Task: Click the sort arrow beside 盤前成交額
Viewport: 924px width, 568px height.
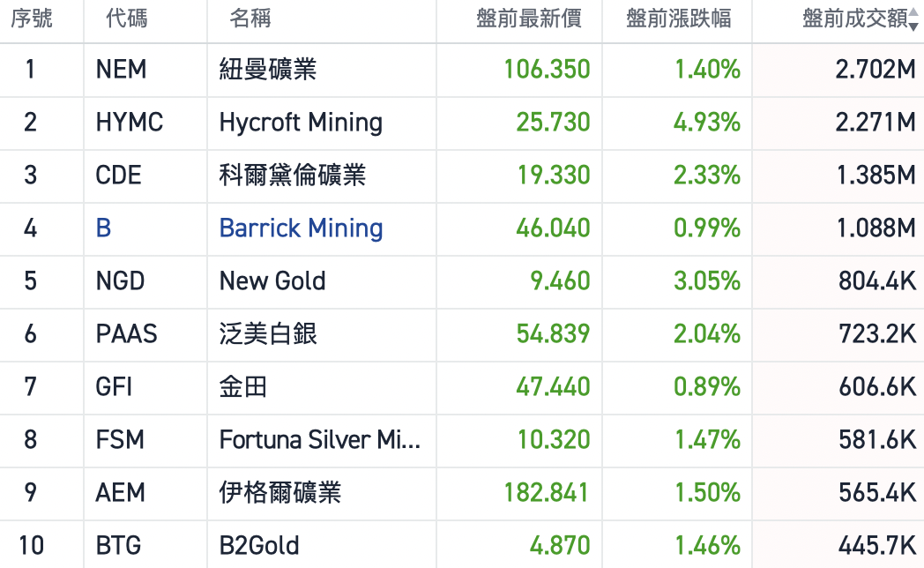Action: click(913, 20)
